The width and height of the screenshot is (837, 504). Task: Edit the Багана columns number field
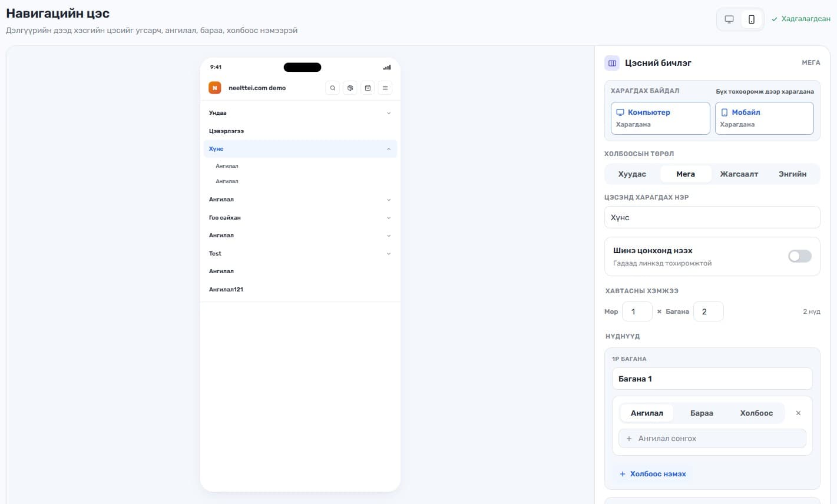pos(708,311)
